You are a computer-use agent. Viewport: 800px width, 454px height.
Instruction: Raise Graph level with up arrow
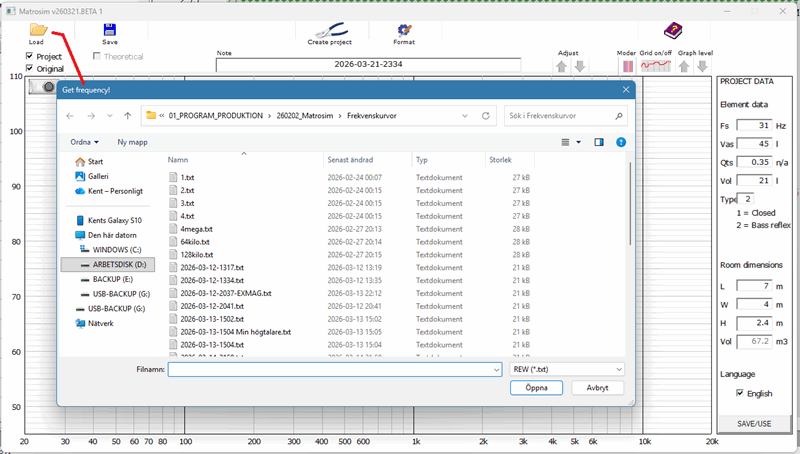pyautogui.click(x=684, y=66)
